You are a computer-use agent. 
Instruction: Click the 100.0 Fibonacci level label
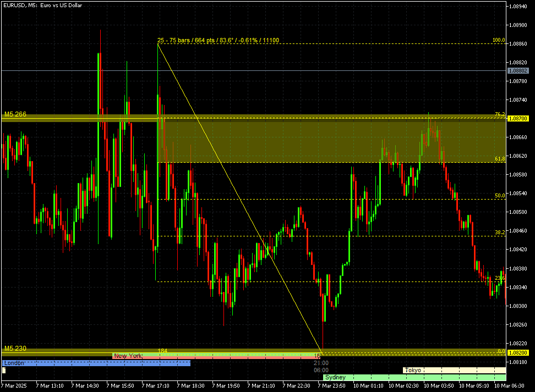[499, 40]
